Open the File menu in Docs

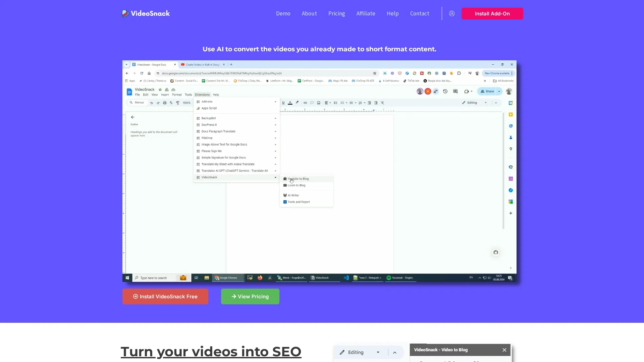tap(137, 95)
